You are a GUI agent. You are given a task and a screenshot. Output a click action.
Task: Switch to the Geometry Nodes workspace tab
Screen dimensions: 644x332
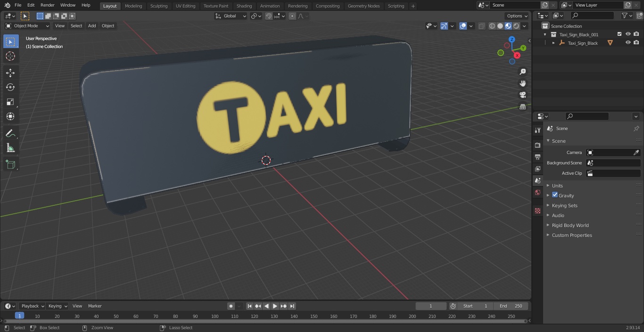tap(363, 6)
